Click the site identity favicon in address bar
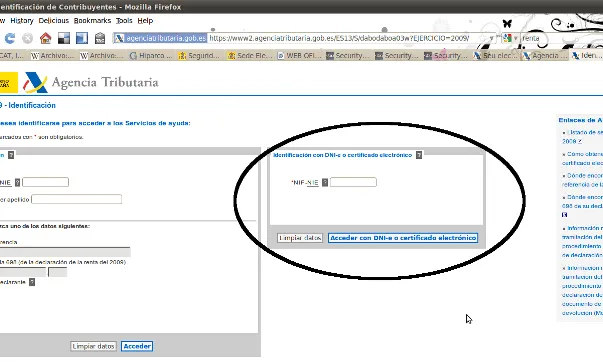The width and height of the screenshot is (603, 362). point(119,38)
